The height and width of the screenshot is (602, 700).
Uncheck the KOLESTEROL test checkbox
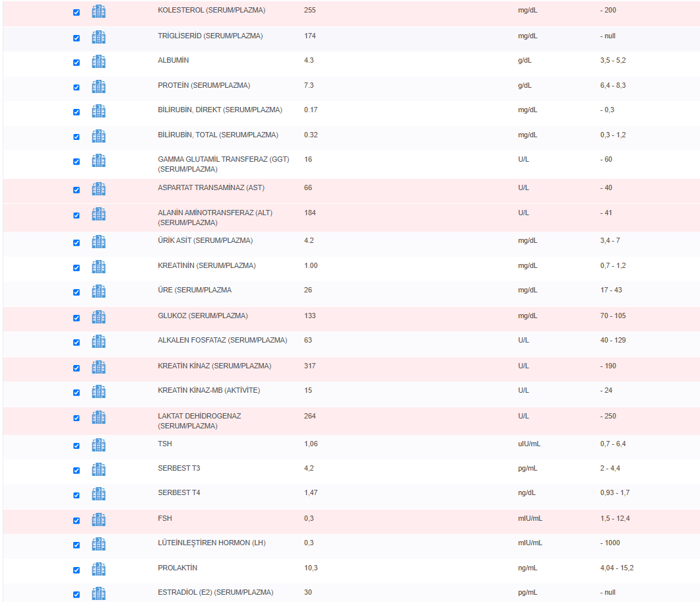point(77,13)
